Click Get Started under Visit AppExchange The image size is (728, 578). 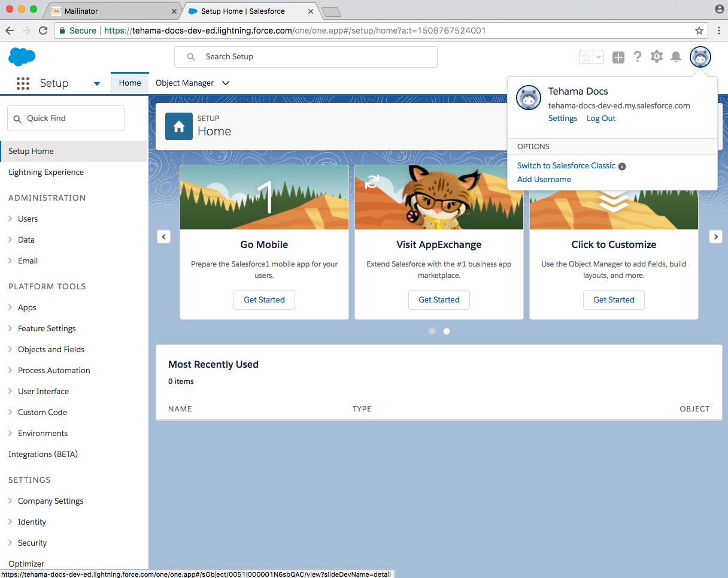[x=439, y=300]
